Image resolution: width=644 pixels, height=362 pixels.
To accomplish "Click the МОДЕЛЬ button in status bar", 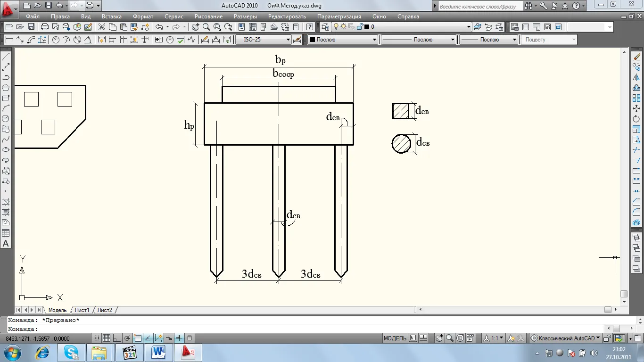I will coord(395,338).
